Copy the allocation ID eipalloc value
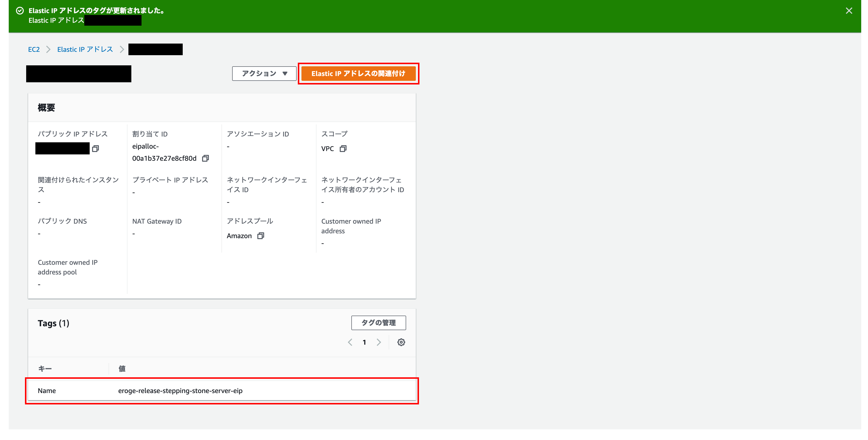 205,158
